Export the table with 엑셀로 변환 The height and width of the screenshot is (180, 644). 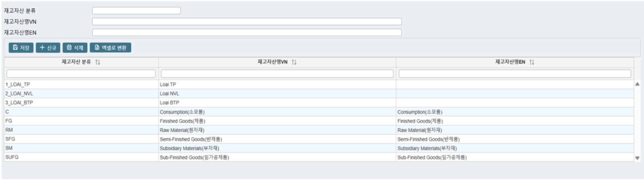point(110,48)
